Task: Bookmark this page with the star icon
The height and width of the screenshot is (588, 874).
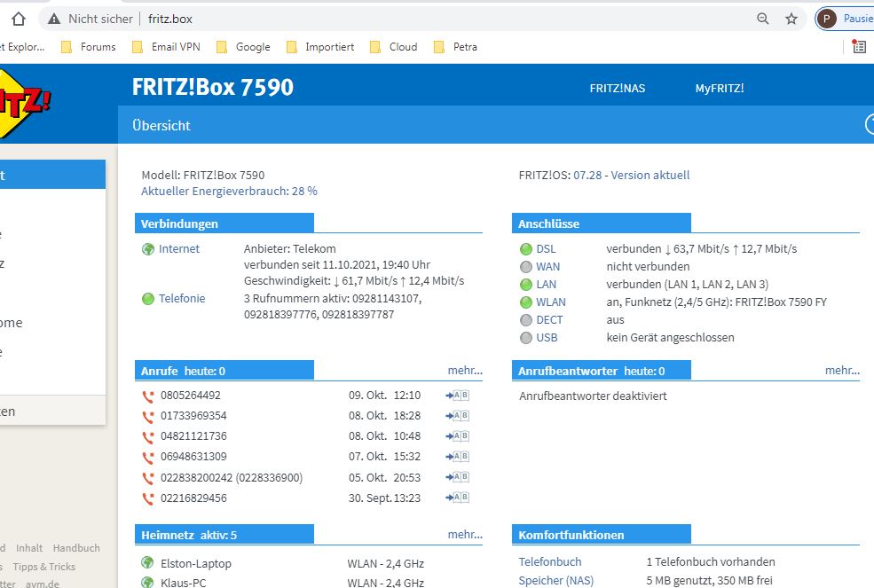Action: [x=791, y=19]
